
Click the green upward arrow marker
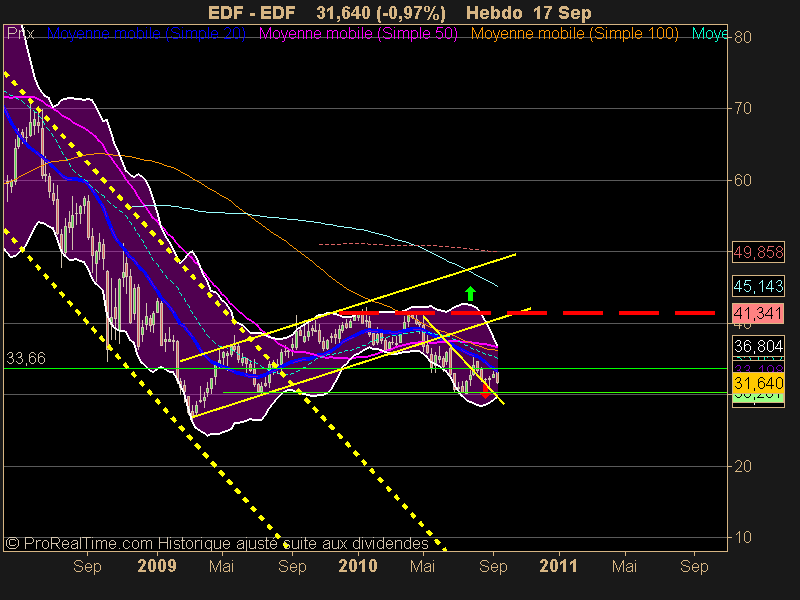coord(470,293)
